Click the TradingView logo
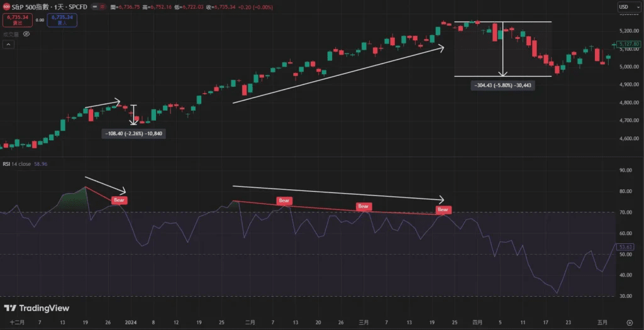 click(36, 308)
